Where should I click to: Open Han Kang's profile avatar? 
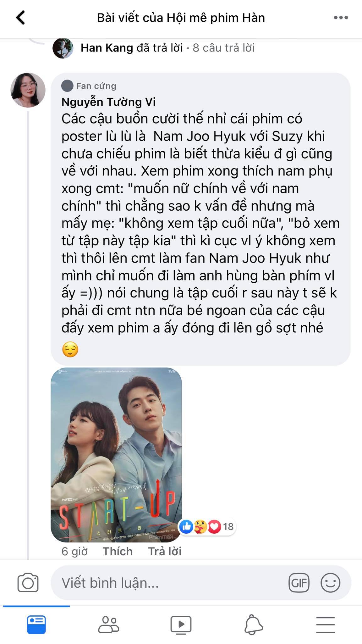63,48
